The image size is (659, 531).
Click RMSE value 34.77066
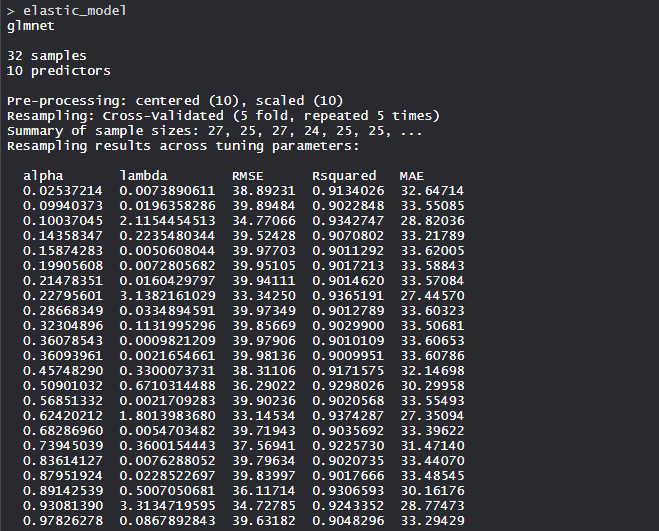click(x=264, y=221)
